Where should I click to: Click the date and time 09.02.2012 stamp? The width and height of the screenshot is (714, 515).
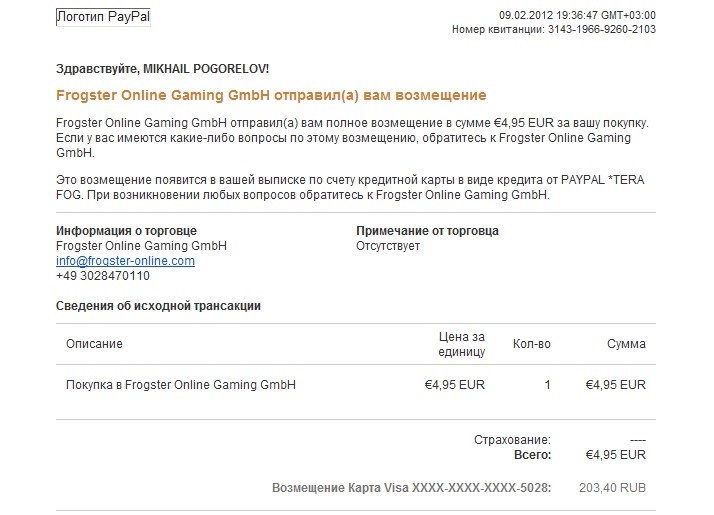point(577,15)
